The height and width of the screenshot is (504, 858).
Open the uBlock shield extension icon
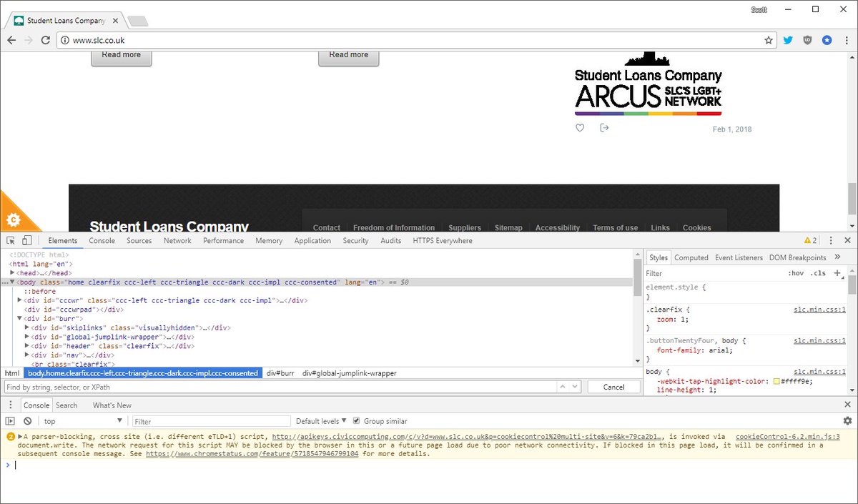click(x=807, y=41)
